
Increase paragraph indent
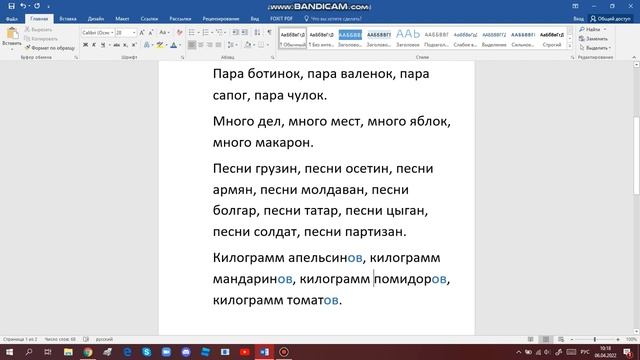tap(244, 32)
